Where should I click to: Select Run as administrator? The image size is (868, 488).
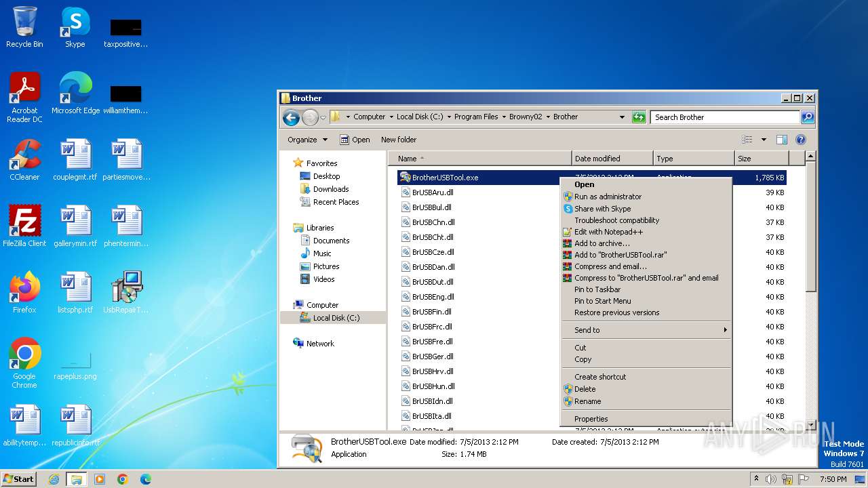click(646, 197)
